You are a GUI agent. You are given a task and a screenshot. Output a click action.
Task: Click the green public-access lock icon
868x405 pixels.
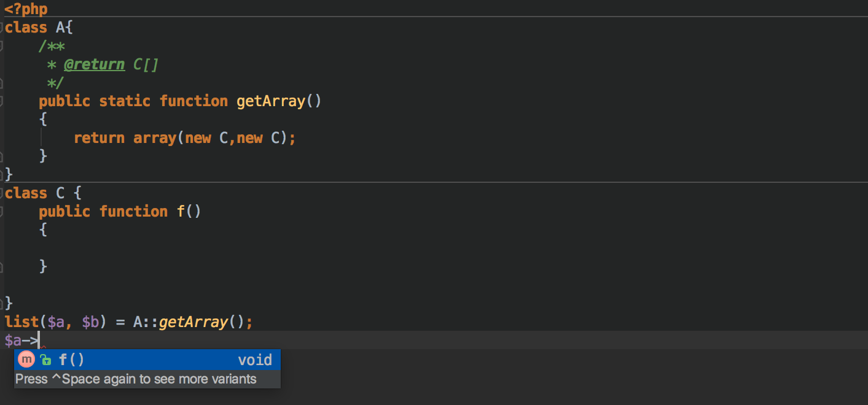[x=45, y=360]
